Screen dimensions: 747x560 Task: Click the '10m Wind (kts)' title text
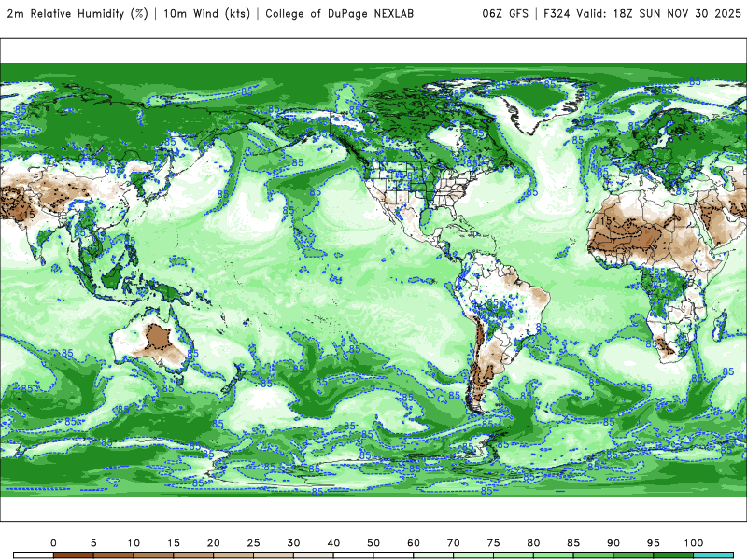206,14
